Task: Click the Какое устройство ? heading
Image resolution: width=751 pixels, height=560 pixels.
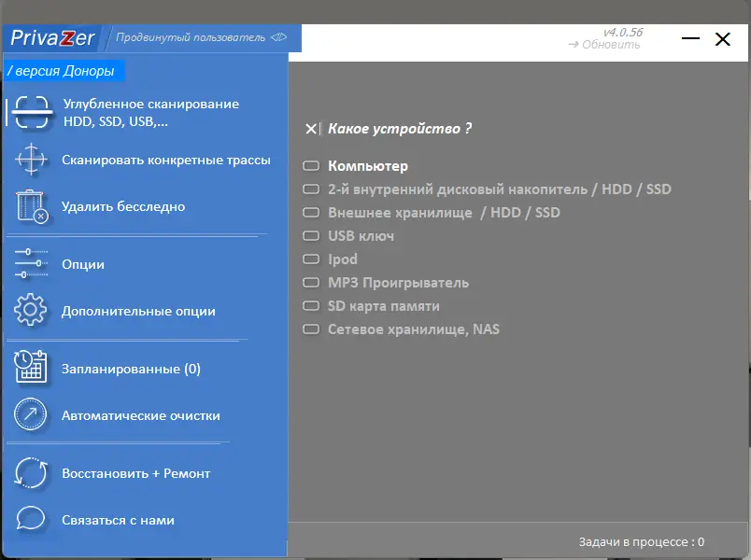Action: point(400,128)
